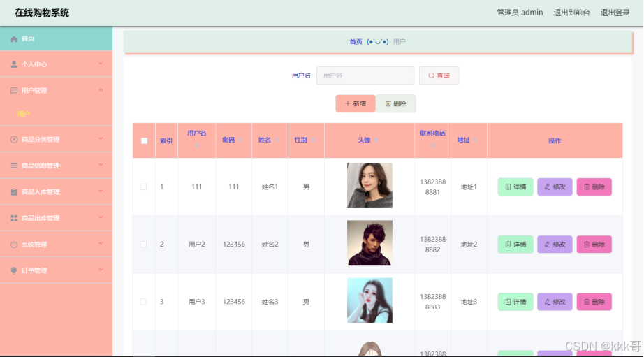Click 修改 for user 111
Image resolution: width=644 pixels, height=357 pixels.
click(555, 187)
